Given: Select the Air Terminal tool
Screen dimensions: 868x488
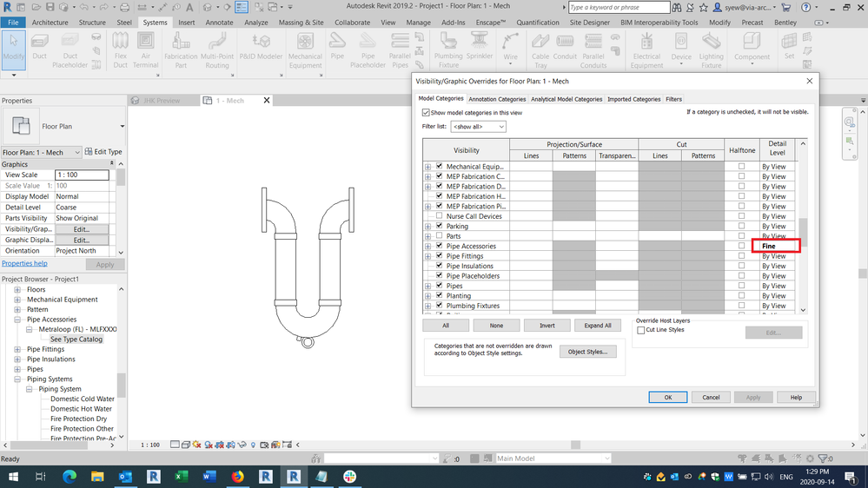Looking at the screenshot, I should 146,50.
